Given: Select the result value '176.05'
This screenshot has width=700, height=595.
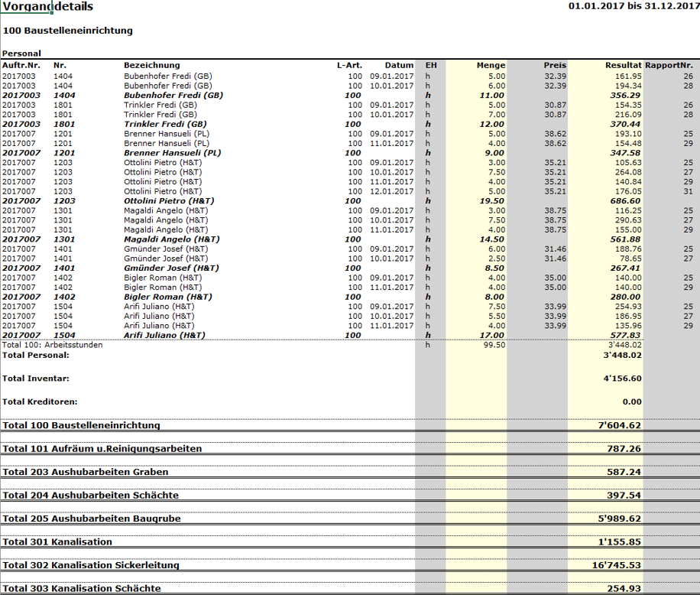Looking at the screenshot, I should [x=628, y=192].
